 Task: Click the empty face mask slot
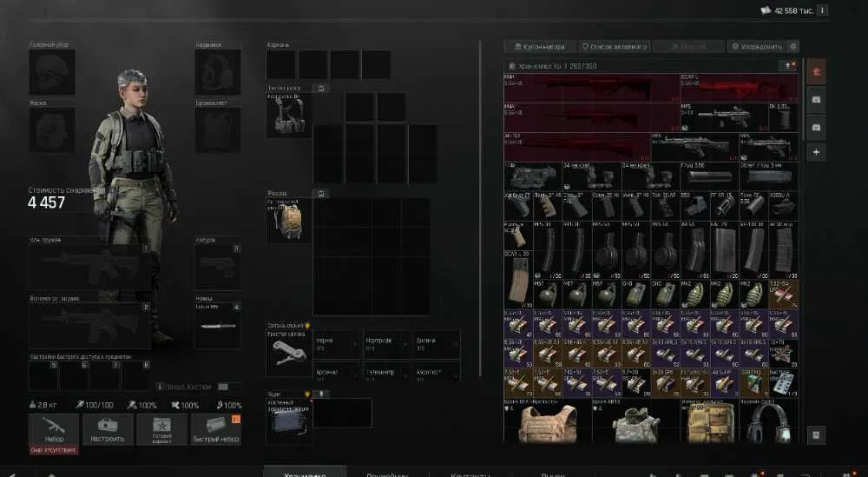[52, 129]
